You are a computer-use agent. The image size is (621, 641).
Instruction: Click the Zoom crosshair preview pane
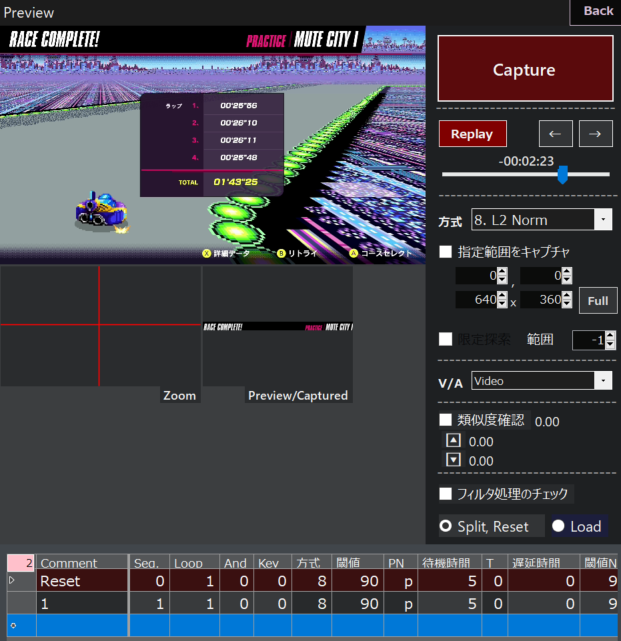coord(100,326)
